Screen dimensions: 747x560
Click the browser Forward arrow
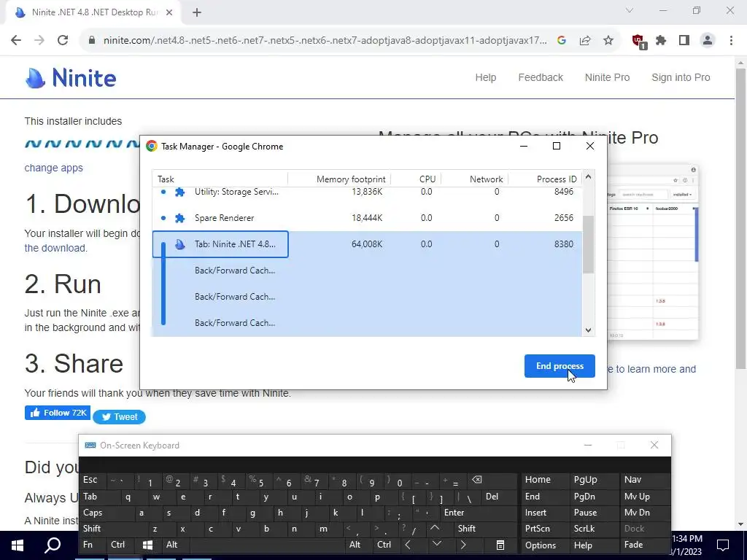click(x=39, y=41)
